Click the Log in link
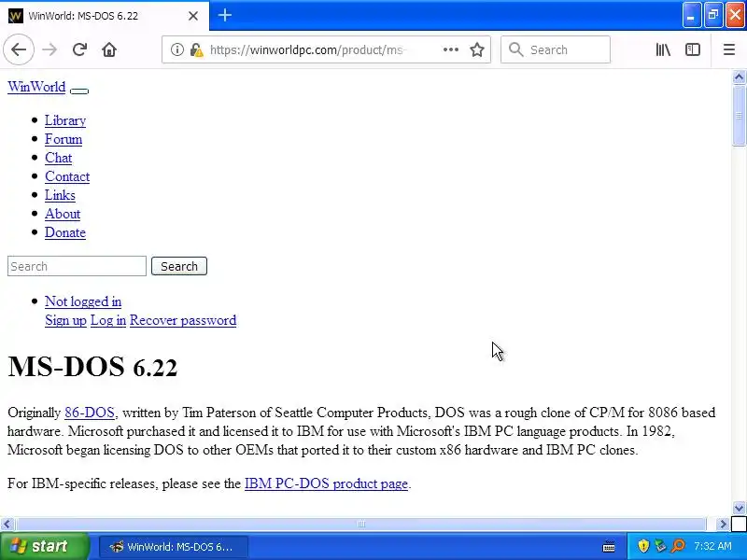Viewport: 747px width, 560px height. pos(108,320)
